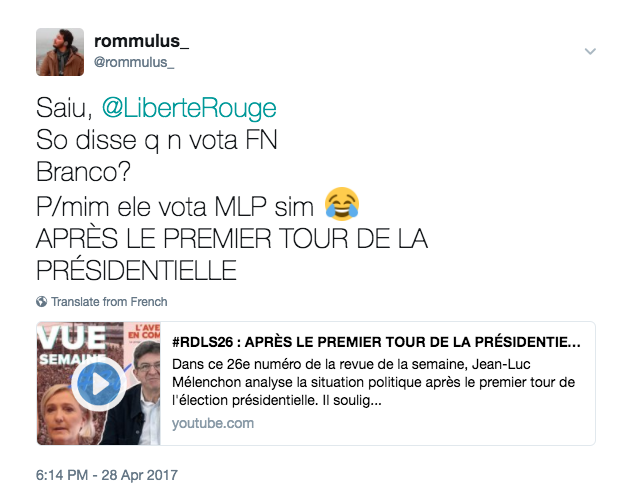Select Translate from French
This screenshot has height=490, width=632.
click(x=109, y=301)
